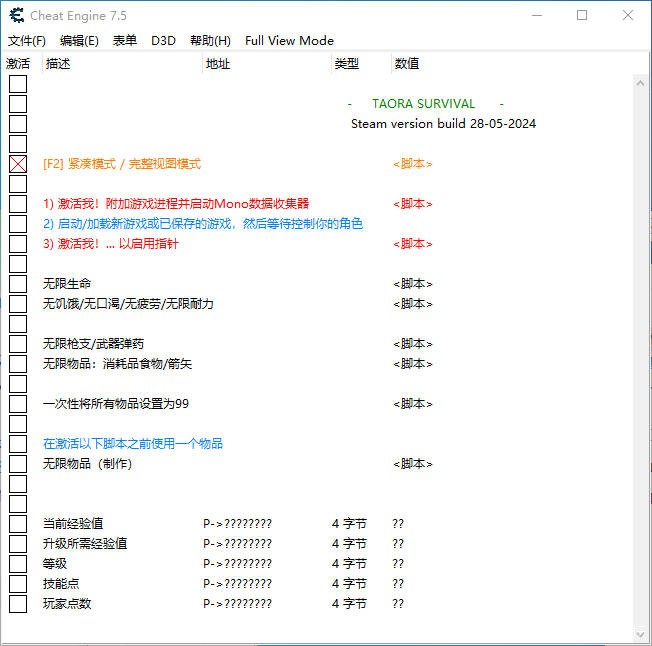Open the 表单 menu
The image size is (652, 646).
click(x=125, y=41)
